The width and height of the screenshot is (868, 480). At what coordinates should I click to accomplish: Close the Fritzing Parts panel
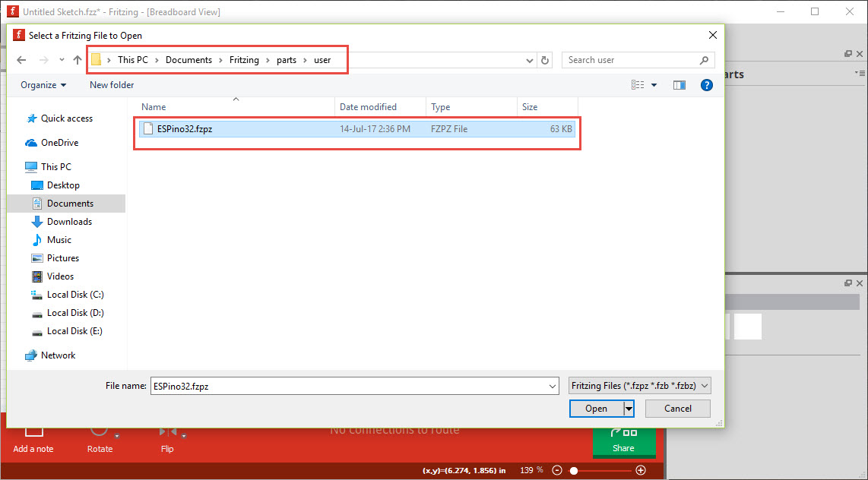coord(860,54)
